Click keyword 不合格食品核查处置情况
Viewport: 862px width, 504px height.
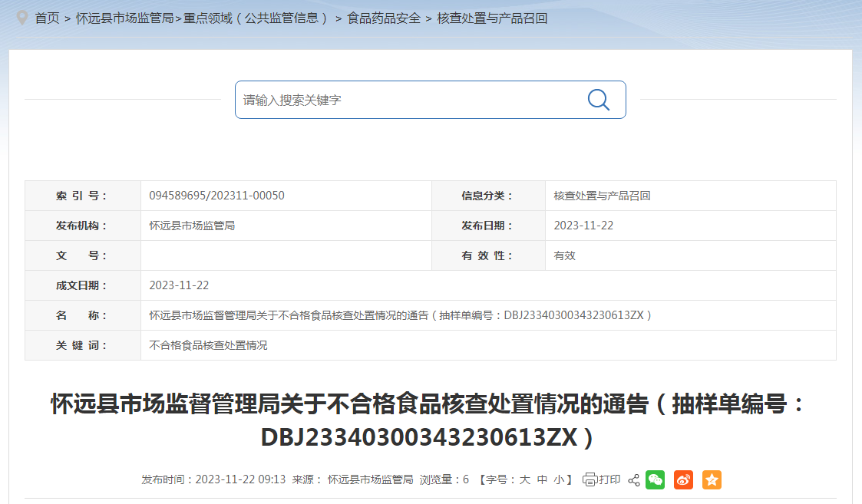coord(208,345)
